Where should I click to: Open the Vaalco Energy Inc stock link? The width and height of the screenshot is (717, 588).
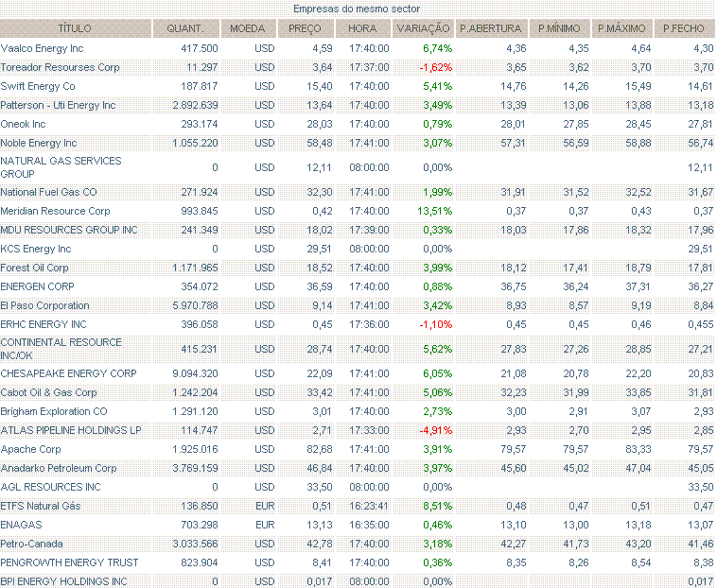[42, 48]
